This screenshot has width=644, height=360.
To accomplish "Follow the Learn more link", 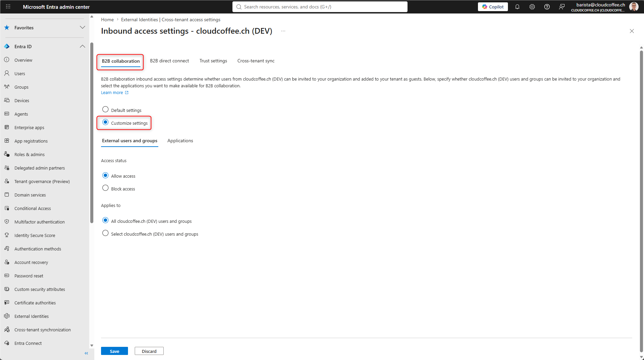I will 115,93.
